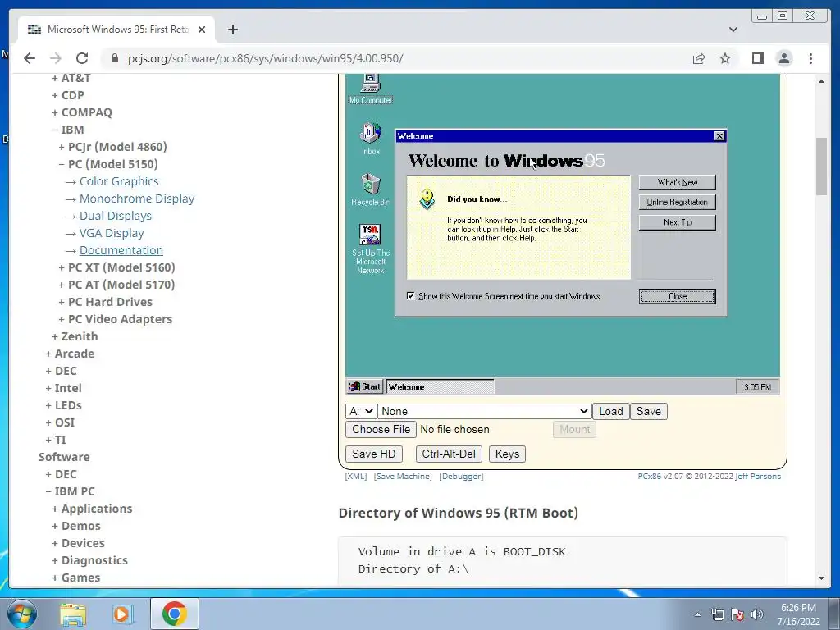Open the Chrome side panel icon
The image size is (840, 630).
click(x=757, y=58)
